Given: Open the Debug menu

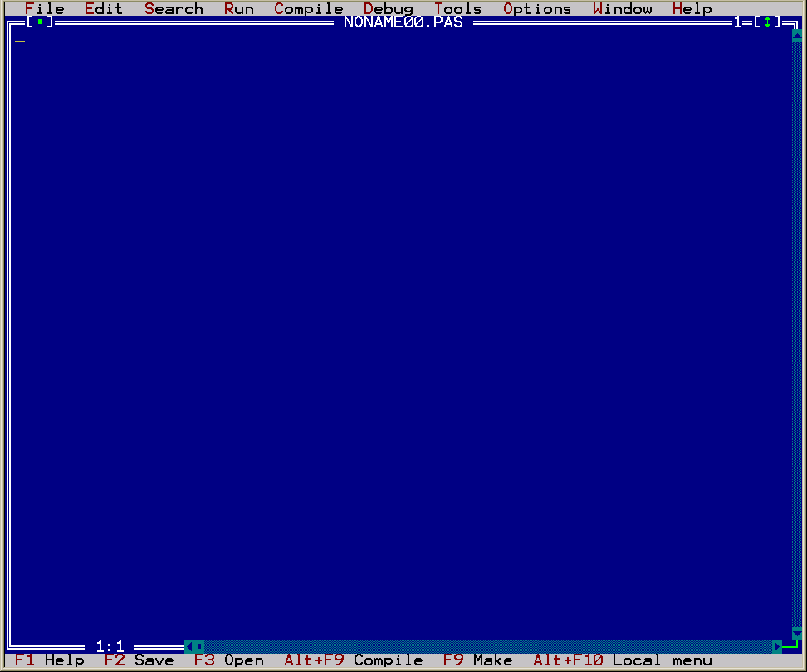Looking at the screenshot, I should point(389,9).
